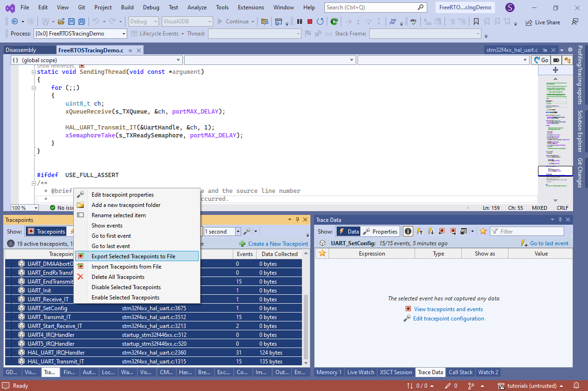Viewport: 588px width, 391px height.
Task: Select the HAL_UART_IRQHandler tracepoint row
Action: click(x=153, y=353)
